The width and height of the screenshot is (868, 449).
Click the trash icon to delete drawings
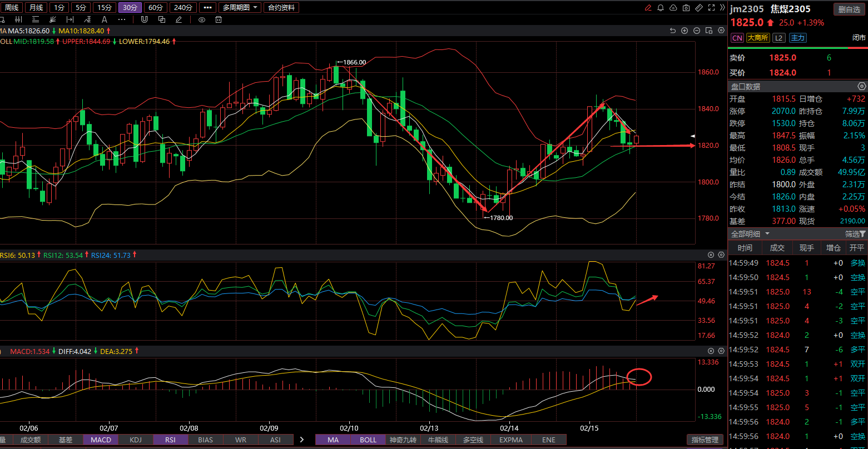pyautogui.click(x=219, y=19)
